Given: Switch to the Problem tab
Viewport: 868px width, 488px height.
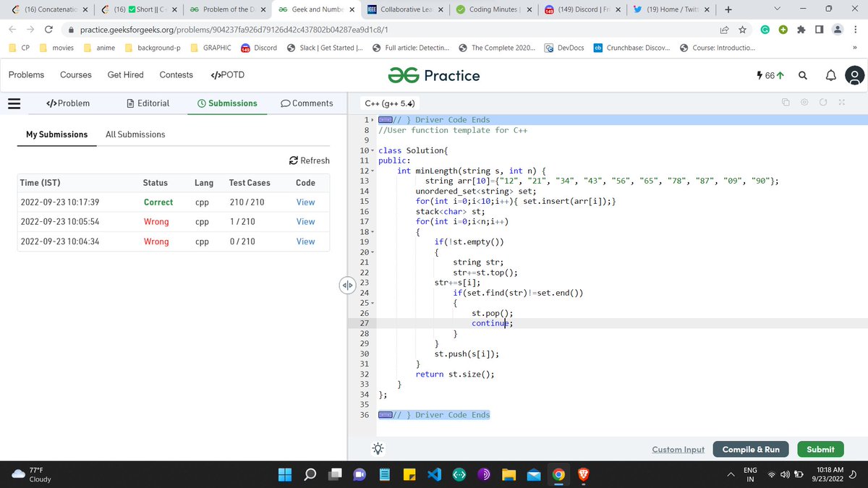Looking at the screenshot, I should click(x=68, y=103).
